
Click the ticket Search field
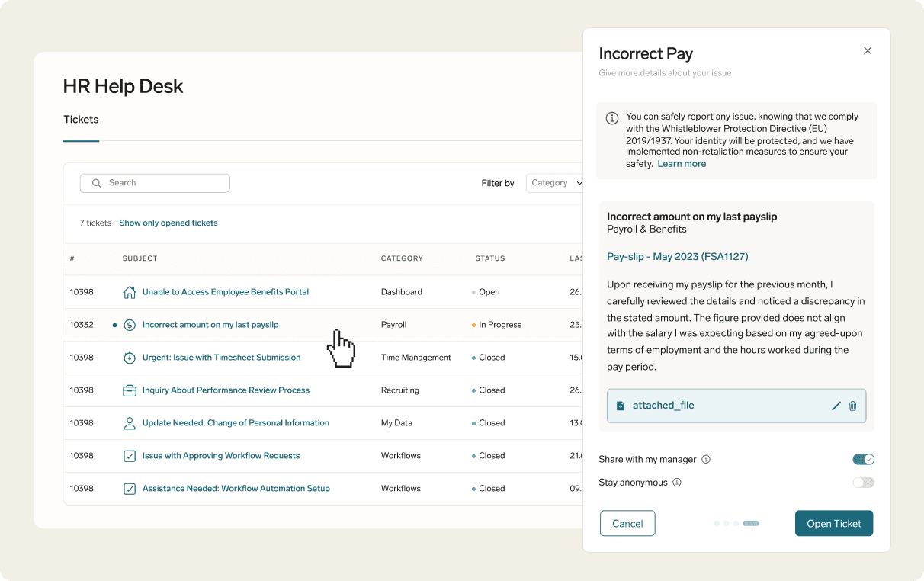pyautogui.click(x=155, y=183)
